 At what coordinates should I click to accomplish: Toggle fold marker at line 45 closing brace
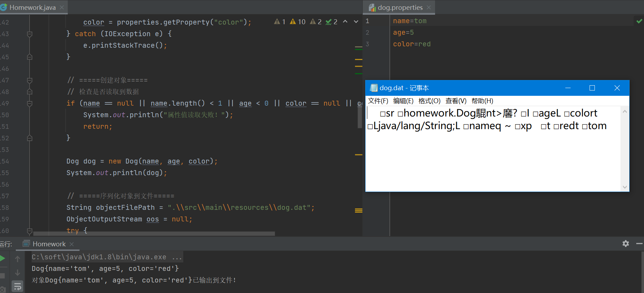click(x=29, y=57)
